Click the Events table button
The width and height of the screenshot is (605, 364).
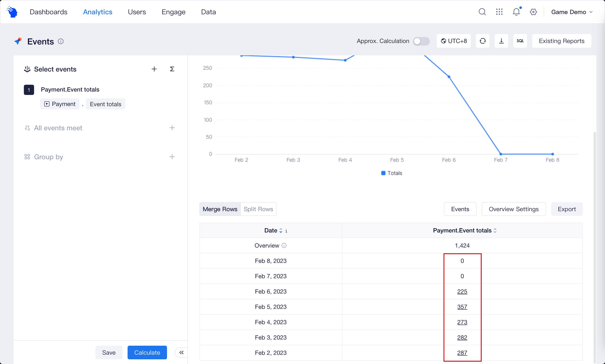click(460, 209)
